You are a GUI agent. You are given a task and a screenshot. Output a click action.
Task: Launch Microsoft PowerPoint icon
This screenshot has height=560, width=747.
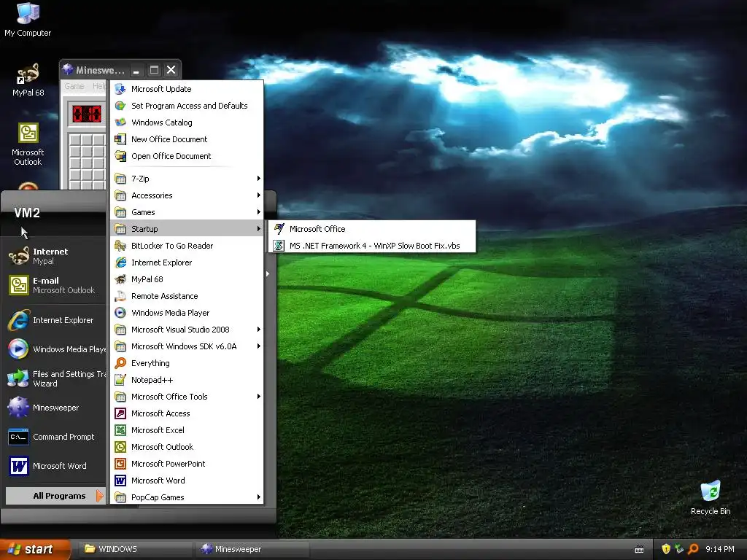(120, 464)
